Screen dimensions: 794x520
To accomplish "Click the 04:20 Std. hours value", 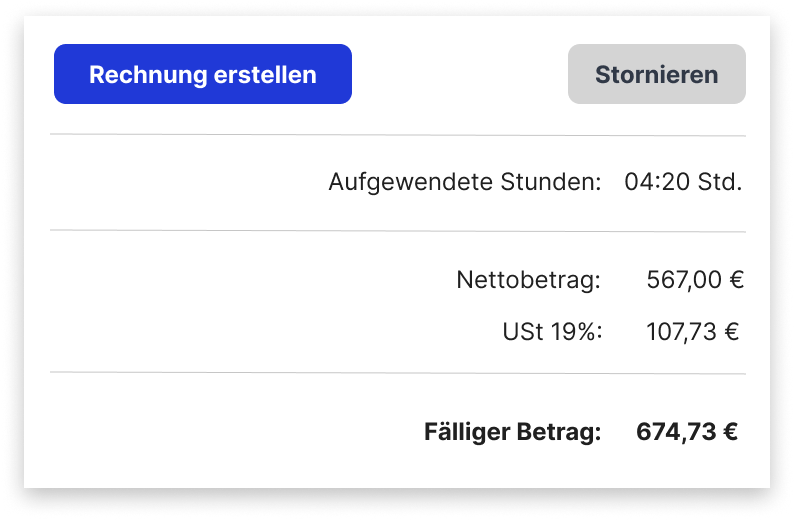I will 683,184.
